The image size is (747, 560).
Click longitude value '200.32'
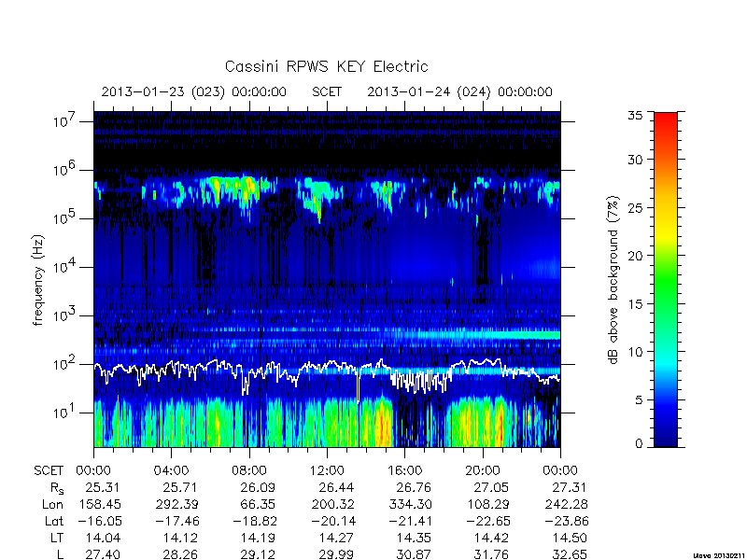point(332,504)
